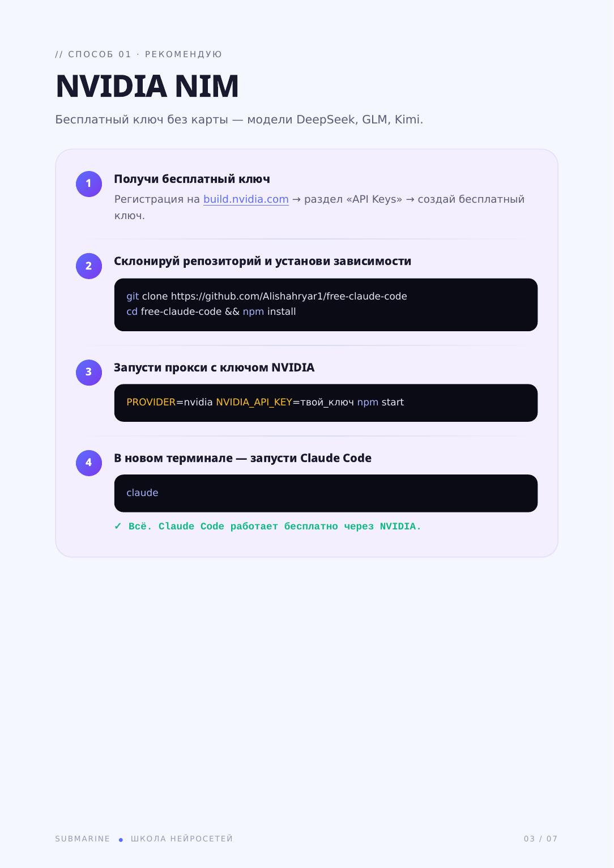This screenshot has height=868, width=614.
Task: Open the build.nvidia.com link
Action: click(246, 199)
